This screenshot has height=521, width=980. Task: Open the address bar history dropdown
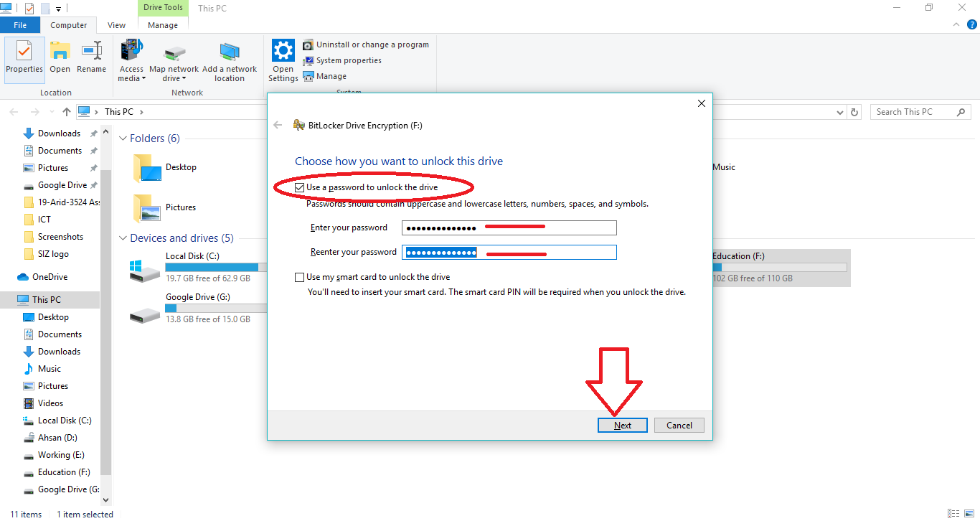pos(841,112)
